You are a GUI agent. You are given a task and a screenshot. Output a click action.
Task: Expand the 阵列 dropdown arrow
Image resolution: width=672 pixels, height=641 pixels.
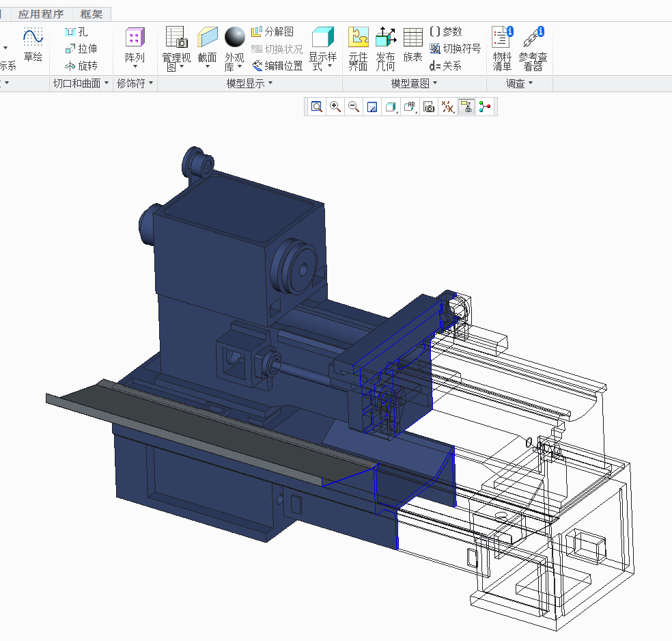click(135, 66)
